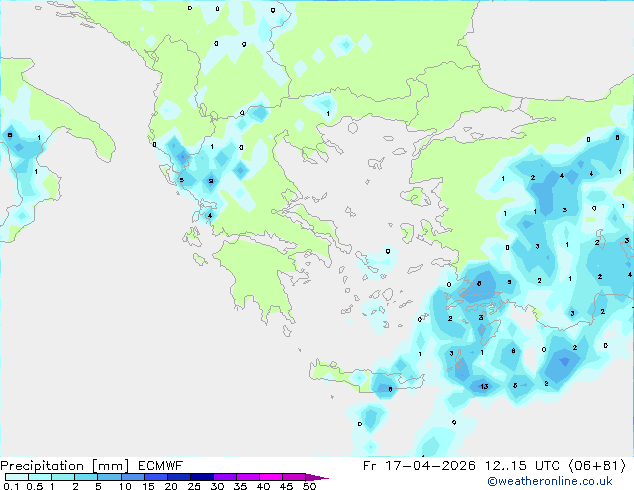Image resolution: width=634 pixels, height=490 pixels.
Task: Select the 25–30 mm dark navy swatch
Action: [x=202, y=477]
